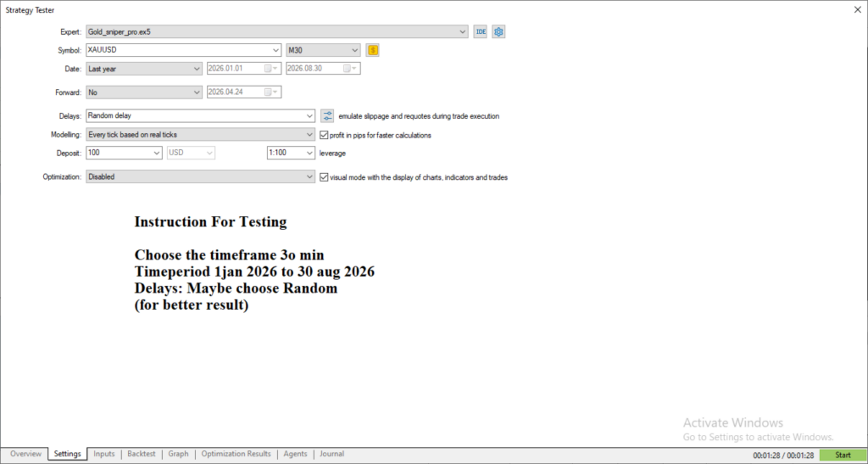Switch to the Graph tab
Image resolution: width=868 pixels, height=464 pixels.
click(x=178, y=454)
